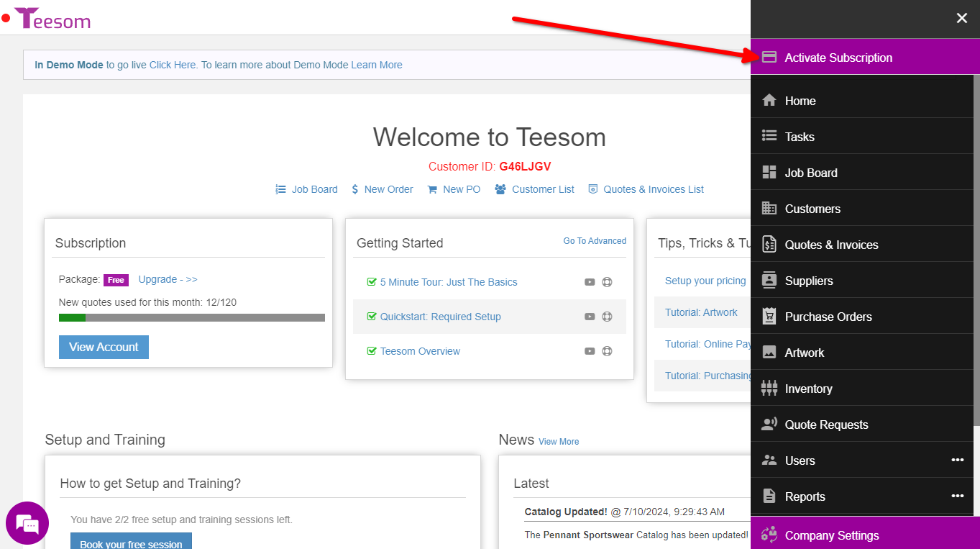Open the Job Board link under welcome
The height and width of the screenshot is (549, 980).
tap(314, 189)
